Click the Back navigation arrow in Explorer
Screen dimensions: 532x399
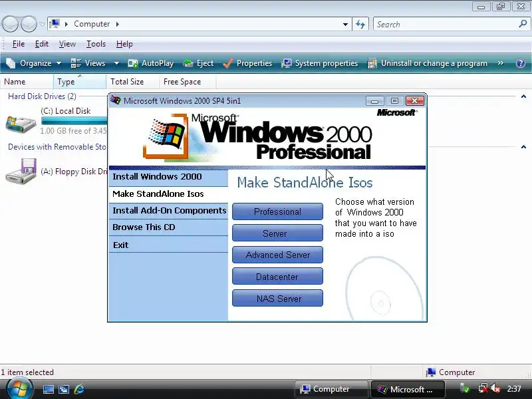click(10, 24)
